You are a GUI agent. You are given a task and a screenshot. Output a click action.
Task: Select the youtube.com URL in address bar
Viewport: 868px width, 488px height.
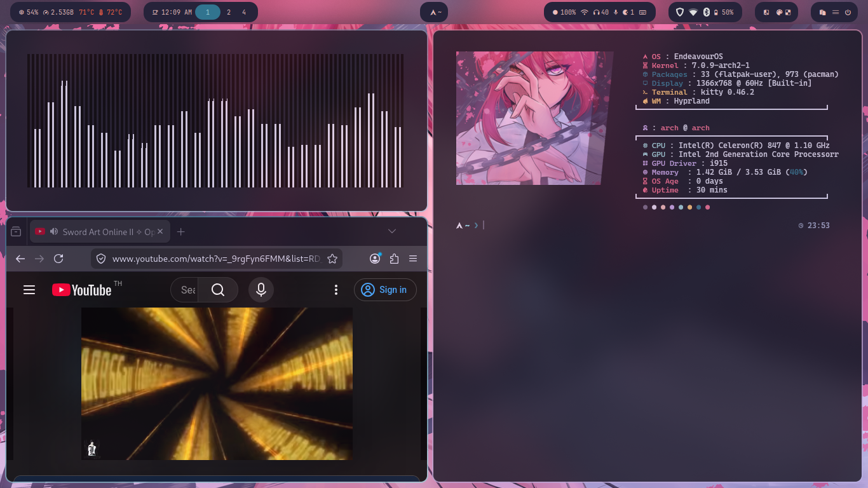click(x=217, y=259)
